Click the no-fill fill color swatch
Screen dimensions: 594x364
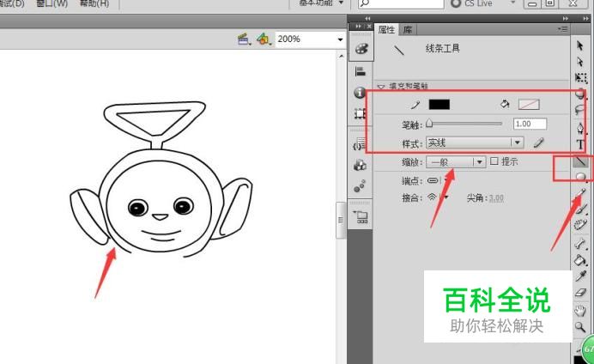pyautogui.click(x=529, y=104)
